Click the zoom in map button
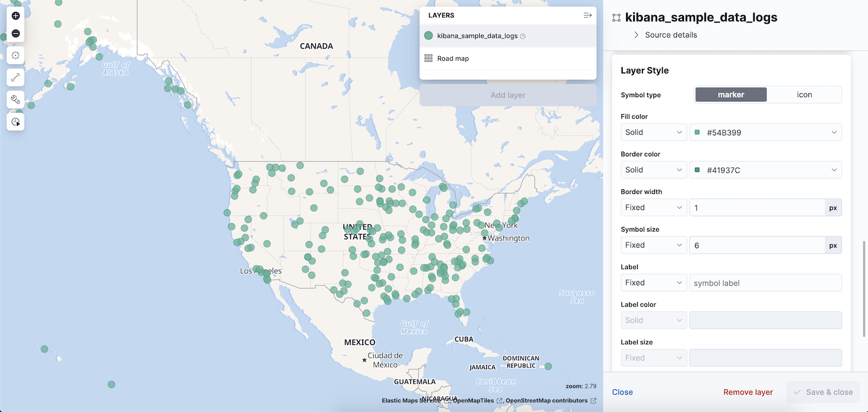Screen dimensions: 868x412 coord(16,16)
